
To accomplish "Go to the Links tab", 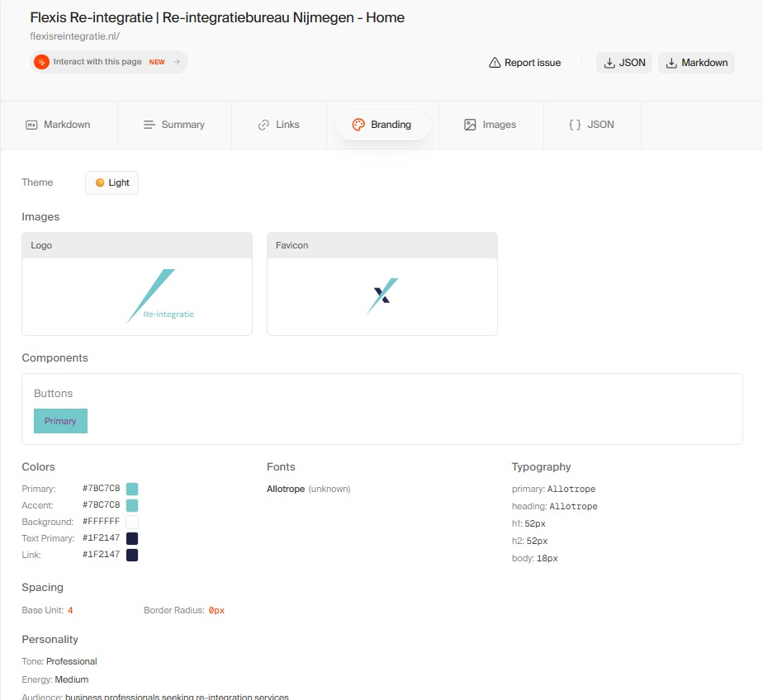I will [278, 125].
